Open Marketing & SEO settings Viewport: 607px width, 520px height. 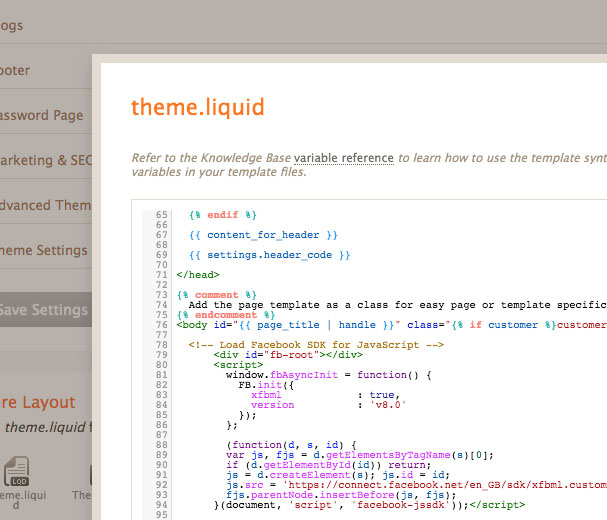(46, 160)
